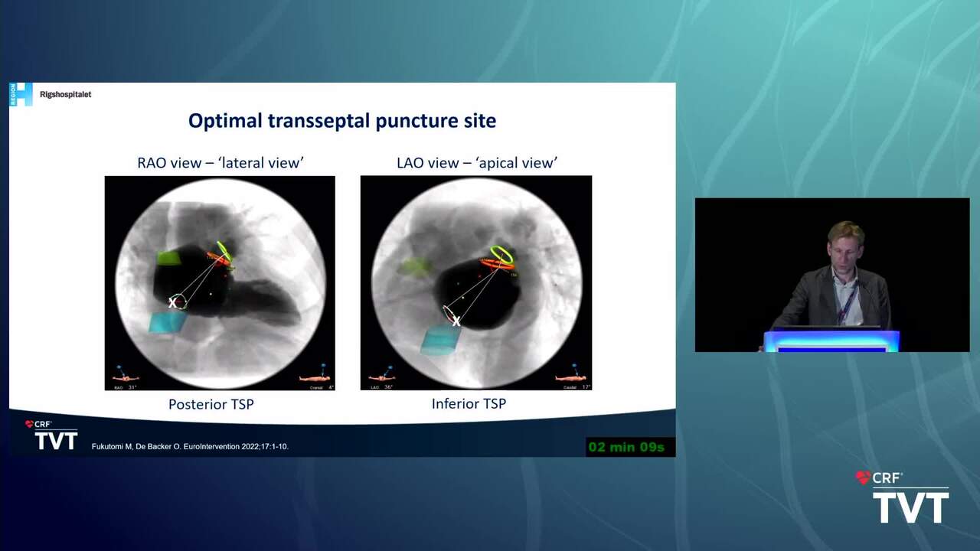Click the white X marker in LAO image
Image resolution: width=980 pixels, height=551 pixels.
coord(456,321)
